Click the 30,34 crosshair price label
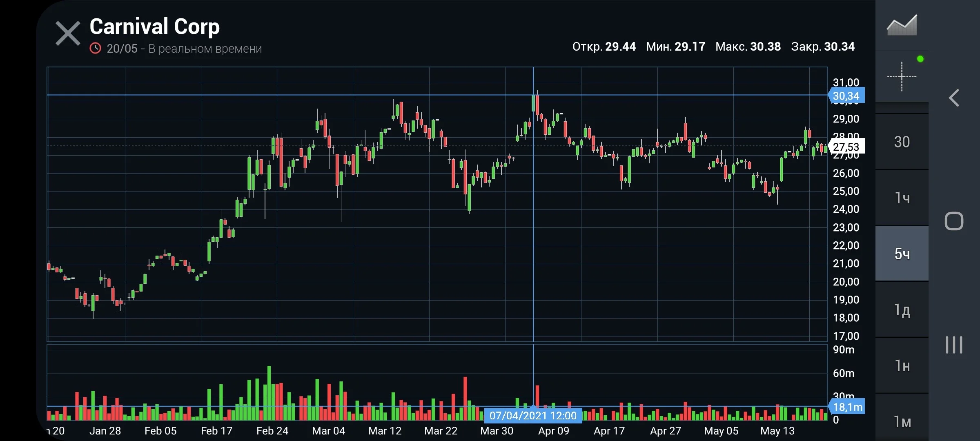 coord(846,96)
